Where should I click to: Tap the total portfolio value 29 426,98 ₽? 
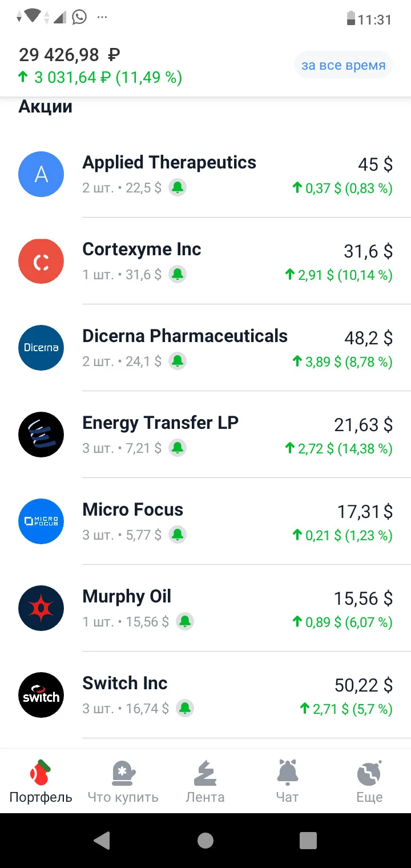point(70,55)
